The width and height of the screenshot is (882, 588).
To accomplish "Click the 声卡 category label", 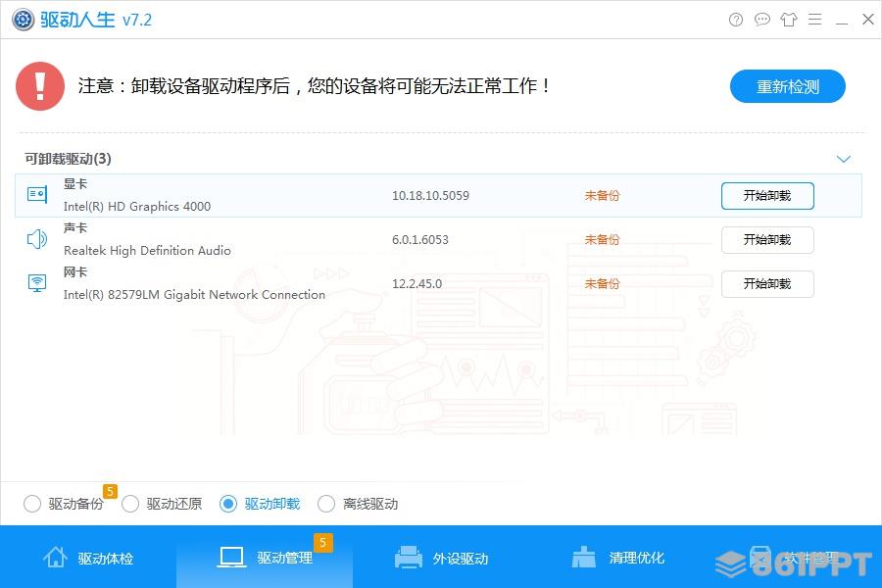I will (x=75, y=228).
